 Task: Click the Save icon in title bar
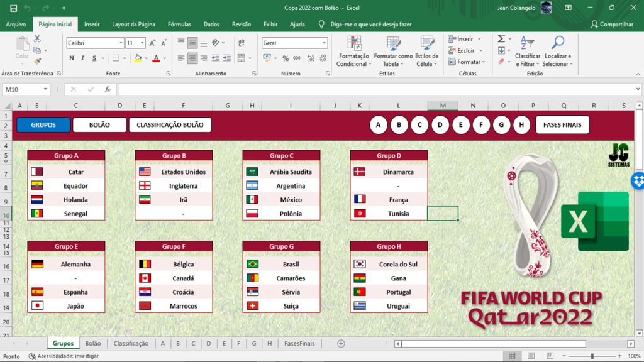pyautogui.click(x=14, y=8)
